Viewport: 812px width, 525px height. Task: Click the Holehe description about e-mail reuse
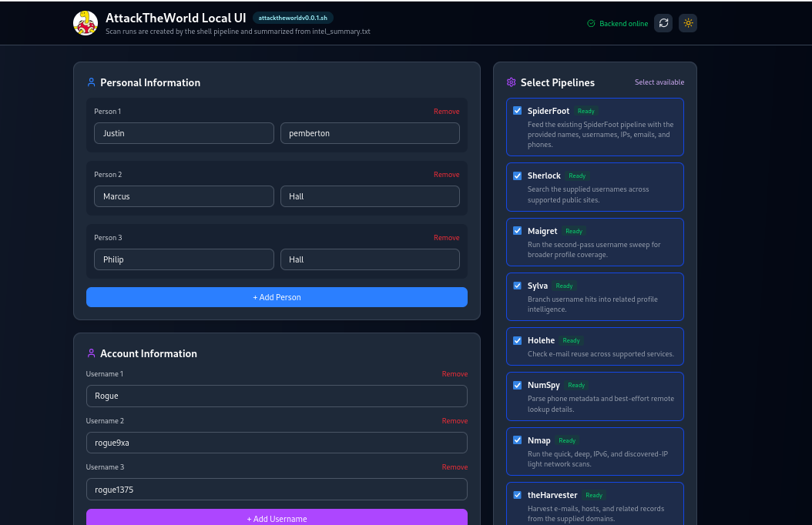pyautogui.click(x=601, y=354)
